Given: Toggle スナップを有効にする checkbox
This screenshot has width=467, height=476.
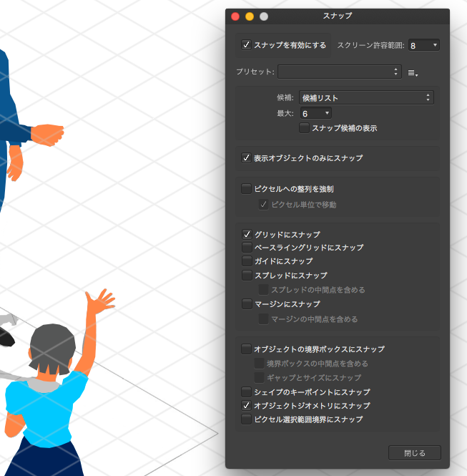Looking at the screenshot, I should (246, 45).
